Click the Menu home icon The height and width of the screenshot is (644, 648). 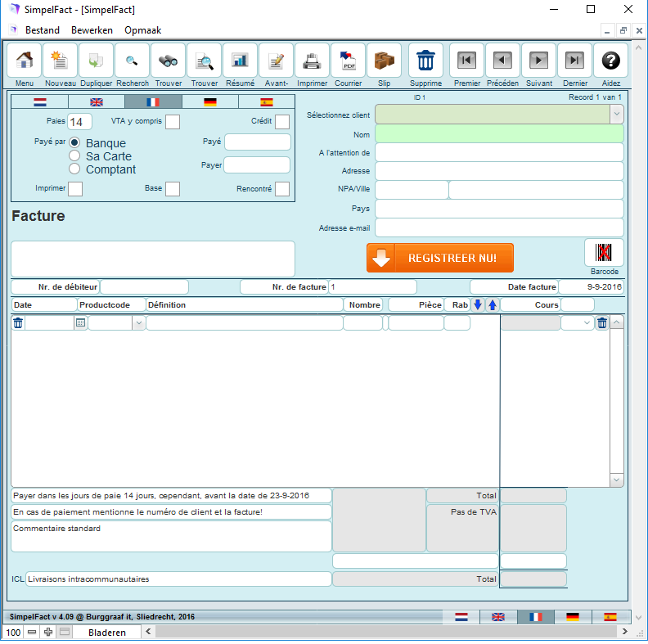pyautogui.click(x=25, y=61)
